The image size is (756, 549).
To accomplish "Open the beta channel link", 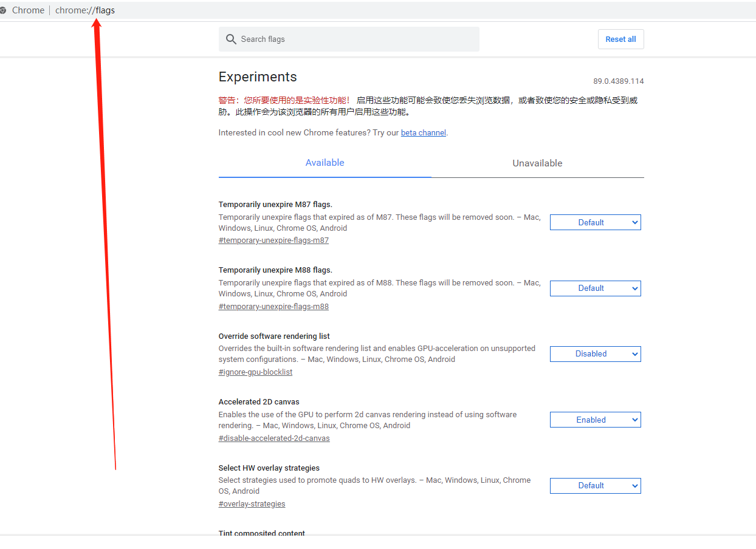I will click(x=424, y=132).
